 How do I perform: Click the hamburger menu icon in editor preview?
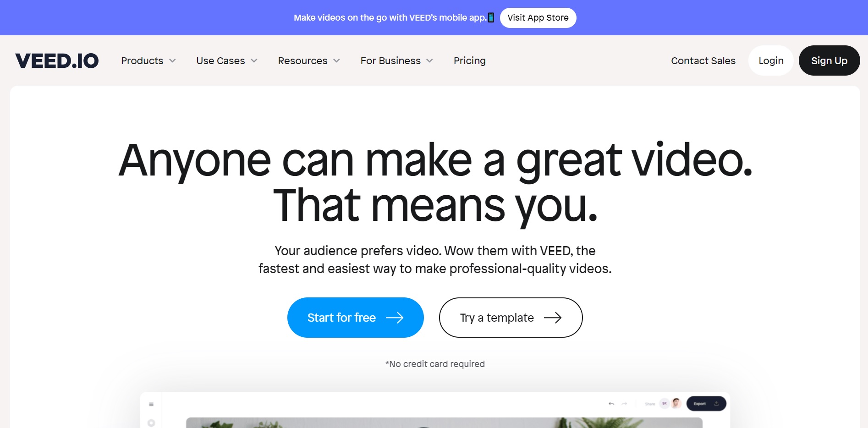click(151, 404)
